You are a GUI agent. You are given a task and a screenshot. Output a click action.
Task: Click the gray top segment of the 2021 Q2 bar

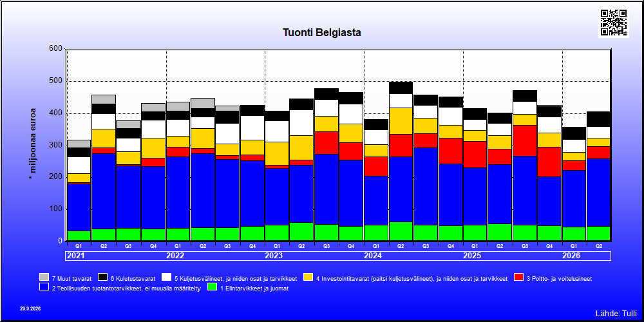(x=104, y=99)
